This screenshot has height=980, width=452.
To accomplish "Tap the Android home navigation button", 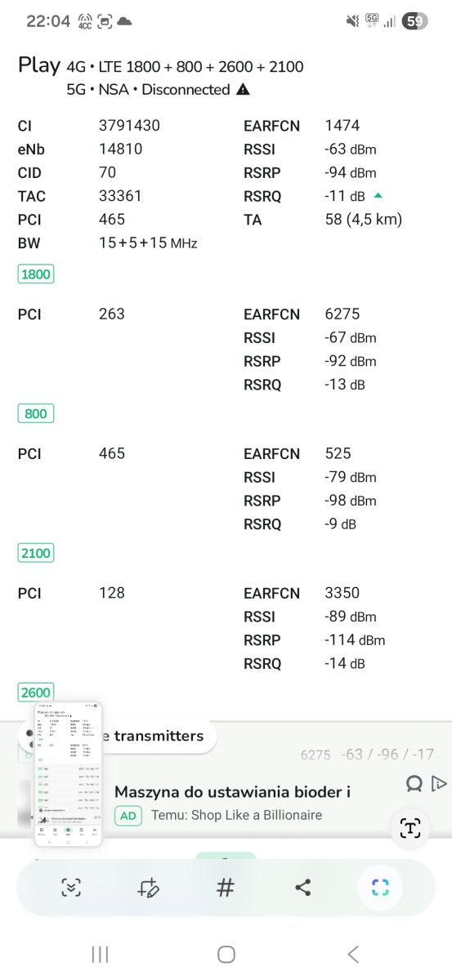I will 226,954.
